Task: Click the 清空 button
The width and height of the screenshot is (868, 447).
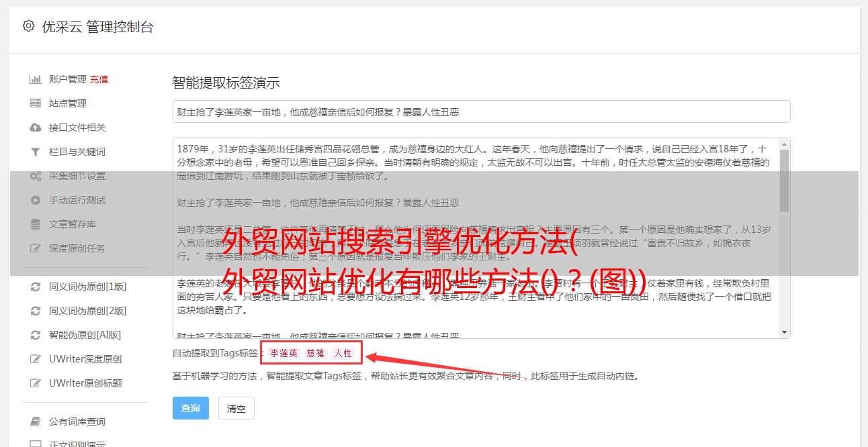Action: 236,408
